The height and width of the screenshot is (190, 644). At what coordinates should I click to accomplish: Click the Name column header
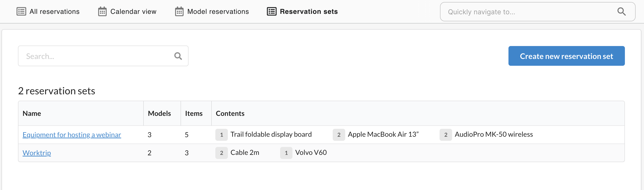click(x=32, y=113)
